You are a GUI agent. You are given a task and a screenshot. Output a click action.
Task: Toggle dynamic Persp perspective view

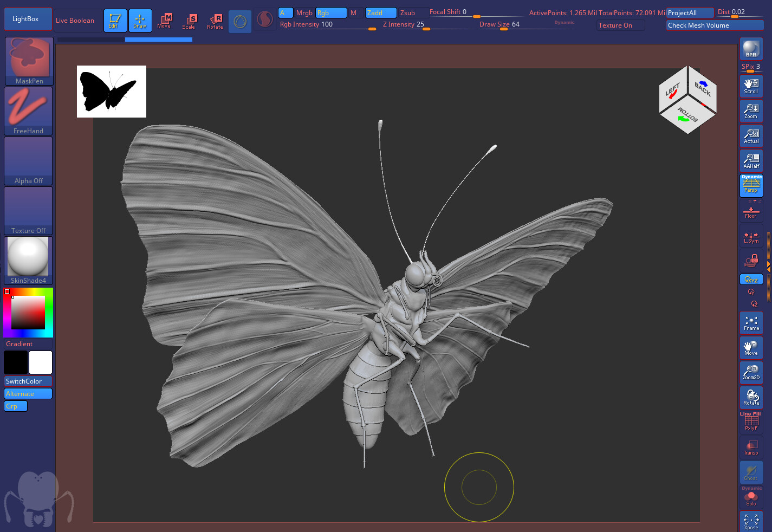pyautogui.click(x=751, y=185)
